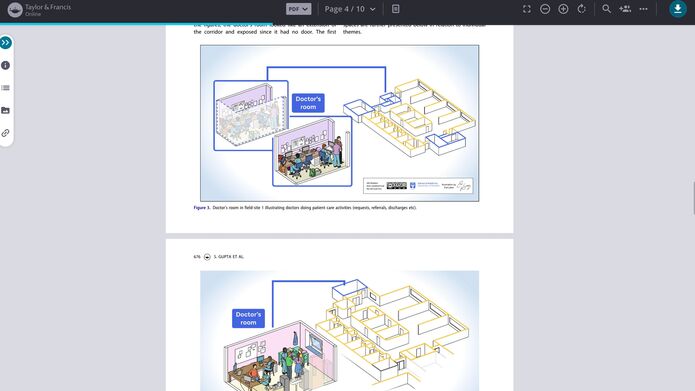The width and height of the screenshot is (695, 391).
Task: Download the PDF with teal button
Action: coord(678,9)
